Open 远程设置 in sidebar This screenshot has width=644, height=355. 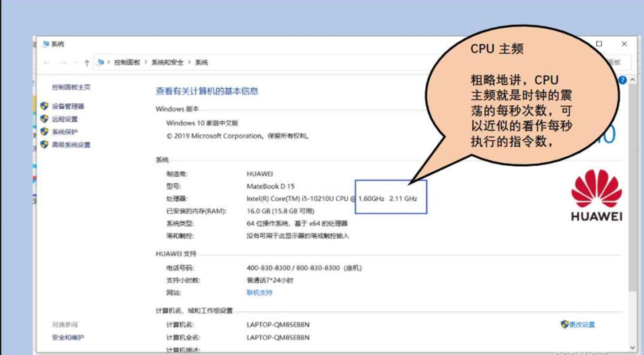pyautogui.click(x=65, y=119)
